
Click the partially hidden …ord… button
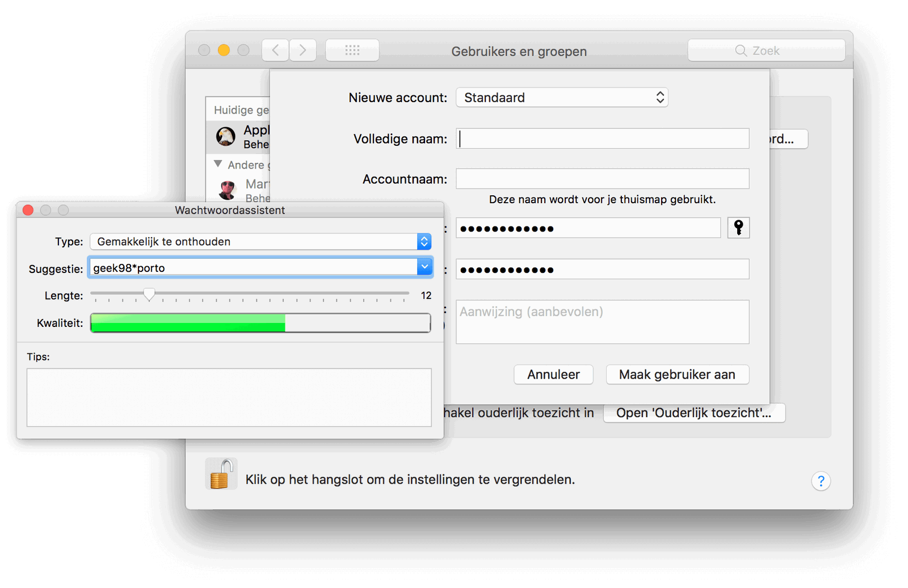788,139
